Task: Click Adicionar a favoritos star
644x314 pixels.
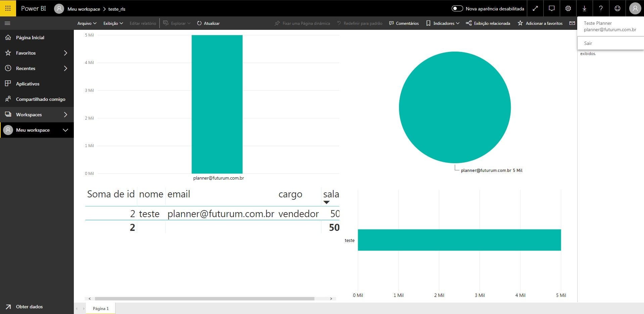Action: pos(540,23)
